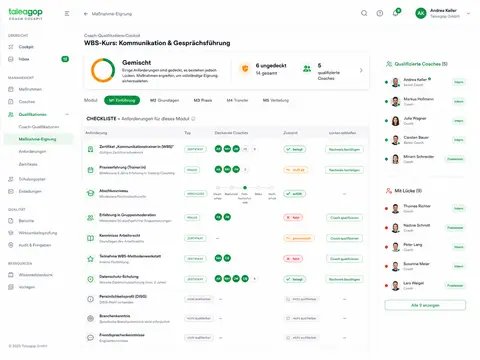Select the M1 Einführung module tab

122,100
